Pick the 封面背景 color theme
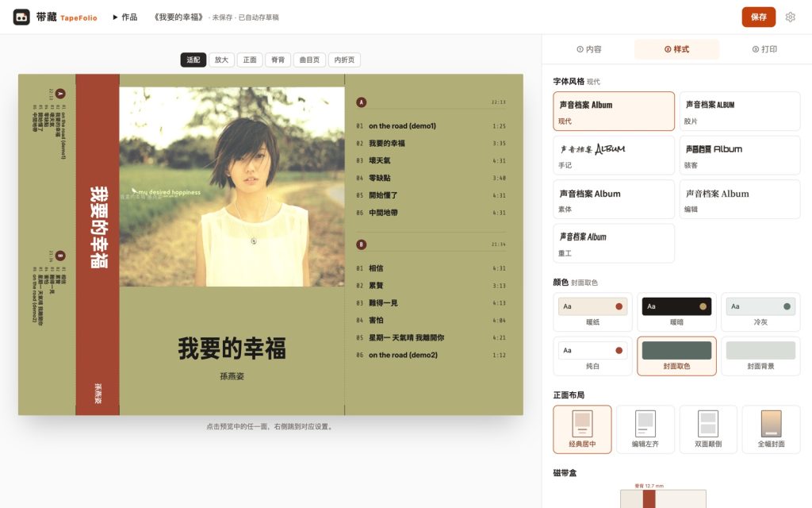812x508 pixels. pos(760,356)
